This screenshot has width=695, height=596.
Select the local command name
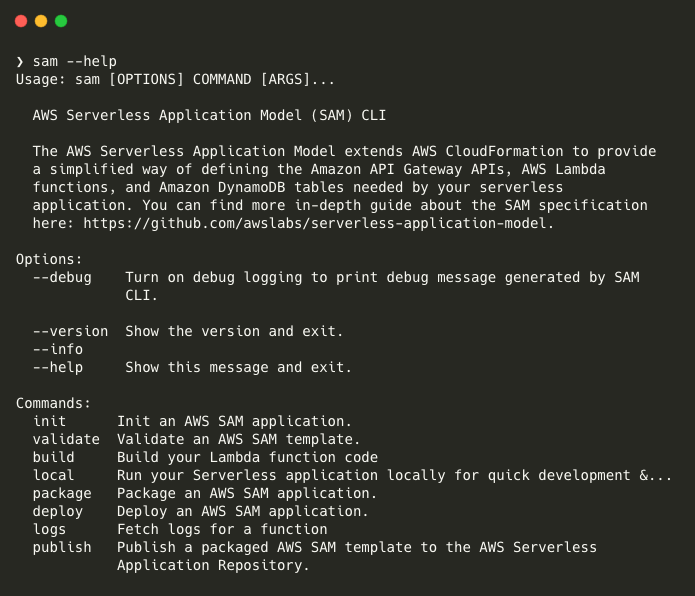54,475
